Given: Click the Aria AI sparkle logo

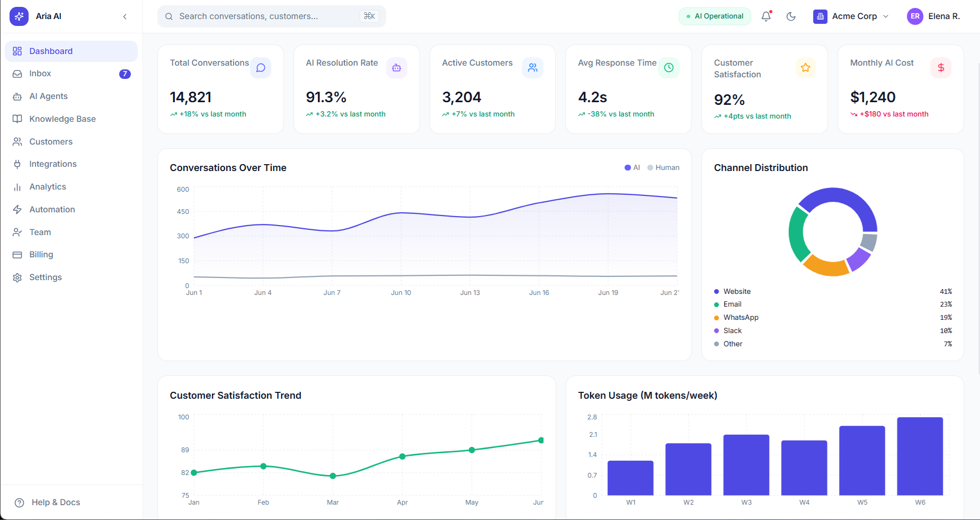Looking at the screenshot, I should pos(19,16).
